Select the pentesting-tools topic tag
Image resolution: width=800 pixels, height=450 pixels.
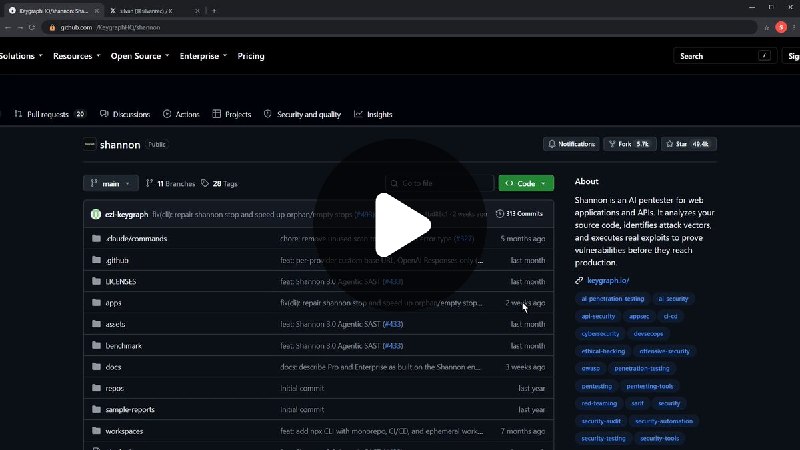[x=649, y=386]
